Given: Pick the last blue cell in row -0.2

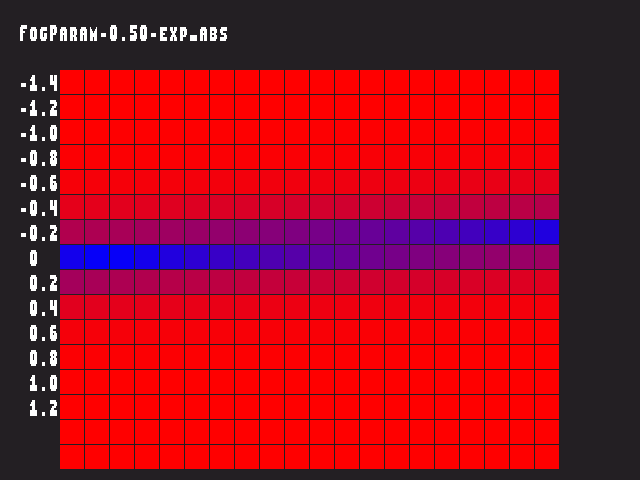Looking at the screenshot, I should (x=547, y=232).
